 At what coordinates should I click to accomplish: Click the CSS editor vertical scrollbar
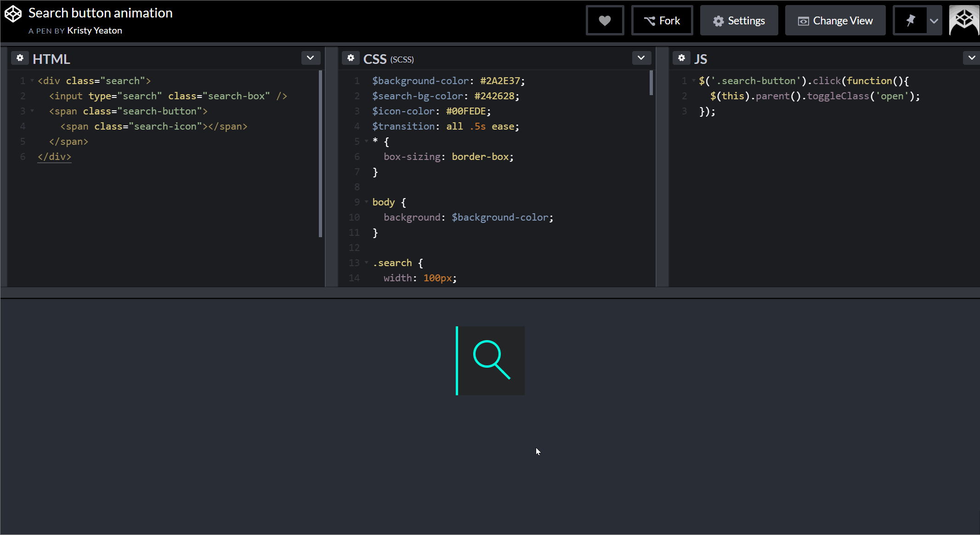[x=651, y=84]
